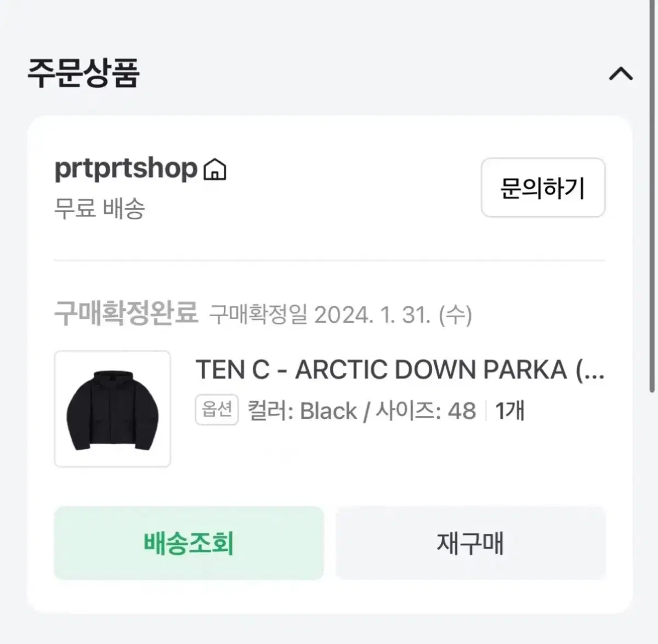
Task: Click the 컬러: Black color value
Action: point(302,411)
